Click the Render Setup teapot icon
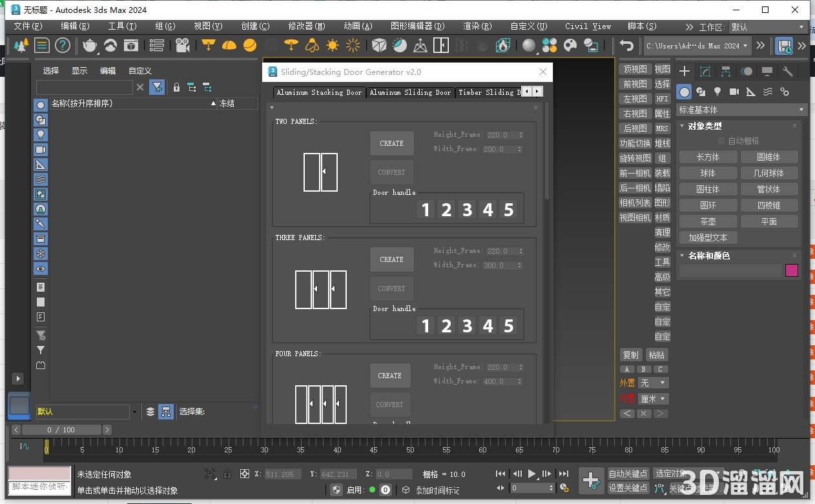Viewport: 815px width, 504px height. 90,45
